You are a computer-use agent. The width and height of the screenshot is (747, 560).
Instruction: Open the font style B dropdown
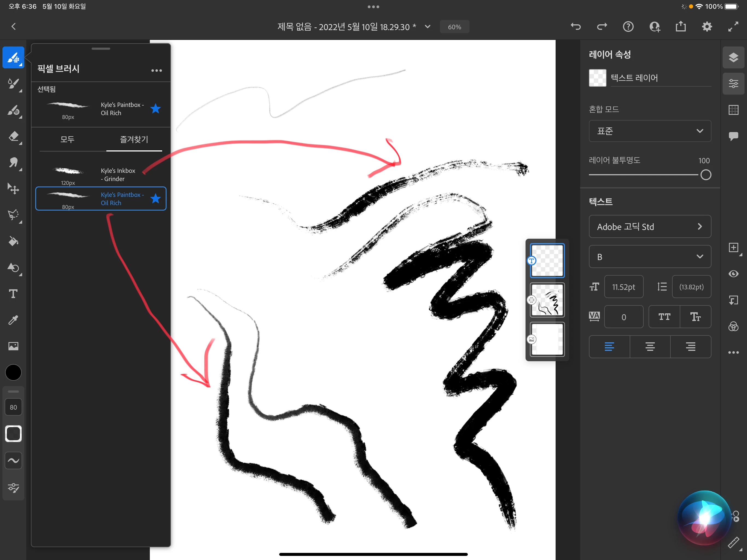click(x=650, y=257)
